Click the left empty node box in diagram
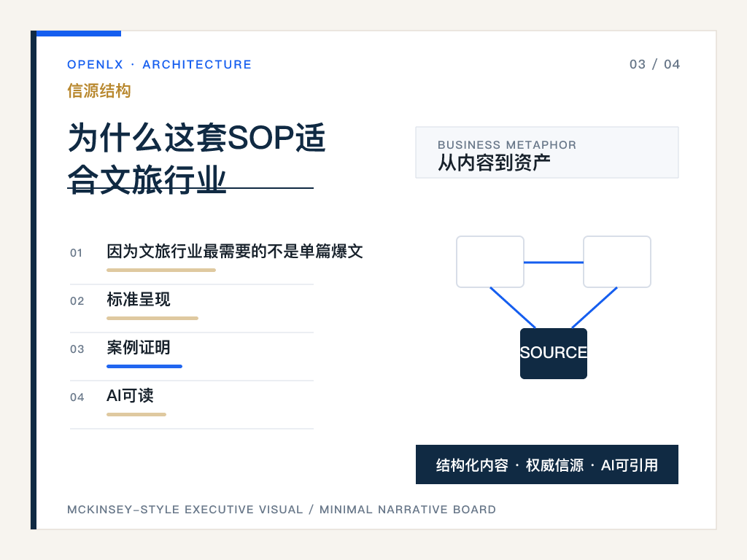This screenshot has width=747, height=560. click(x=490, y=262)
